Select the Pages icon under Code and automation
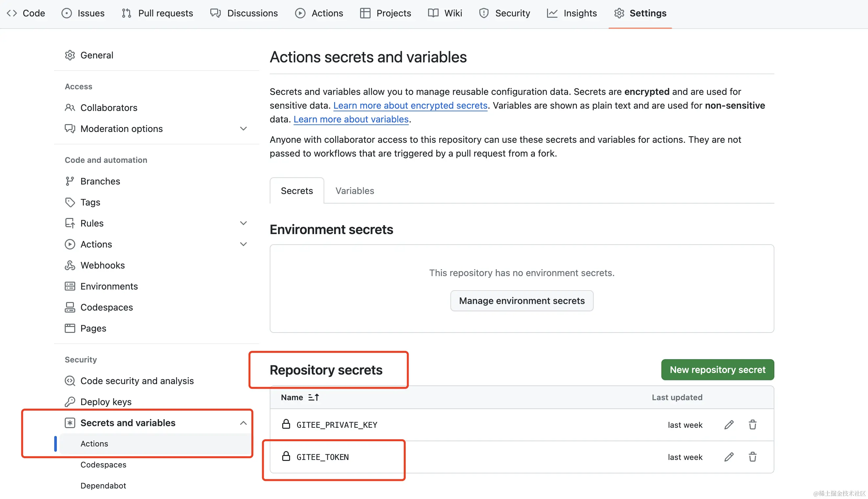Image resolution: width=868 pixels, height=499 pixels. point(70,328)
